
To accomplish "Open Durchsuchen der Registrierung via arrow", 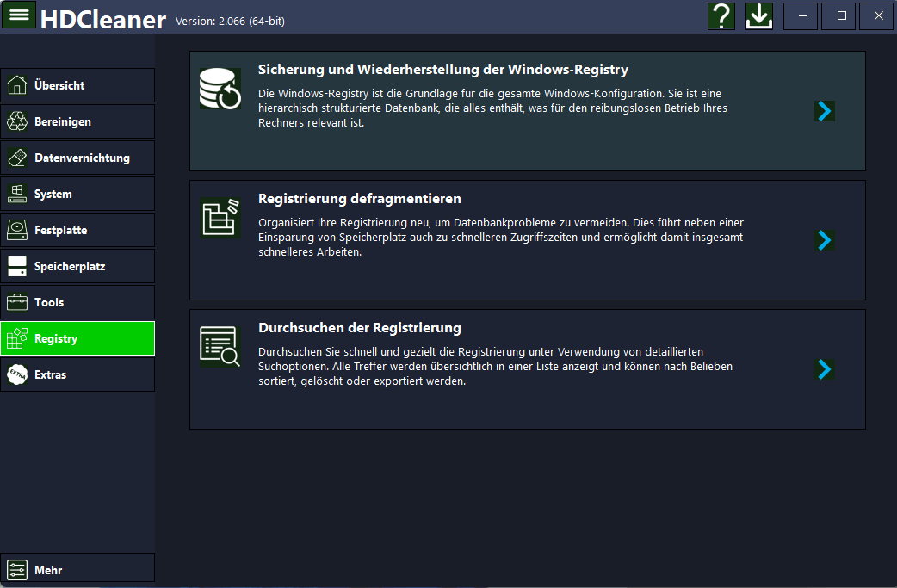I will coord(825,369).
